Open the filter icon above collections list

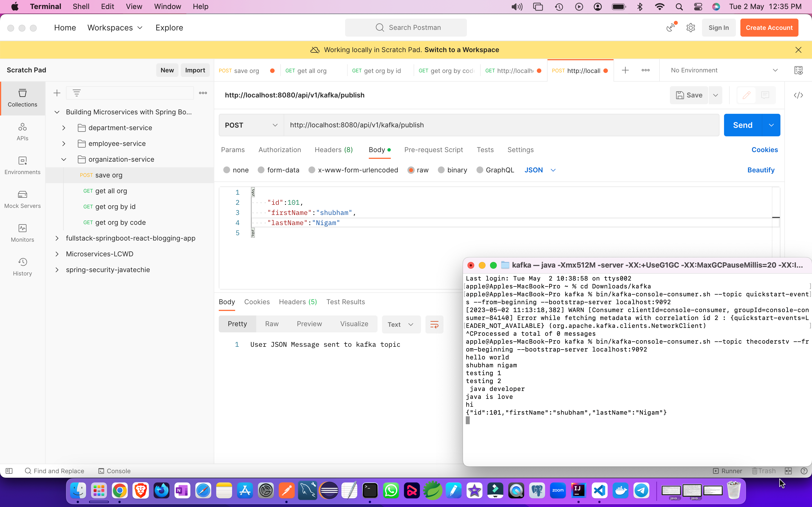tap(77, 93)
